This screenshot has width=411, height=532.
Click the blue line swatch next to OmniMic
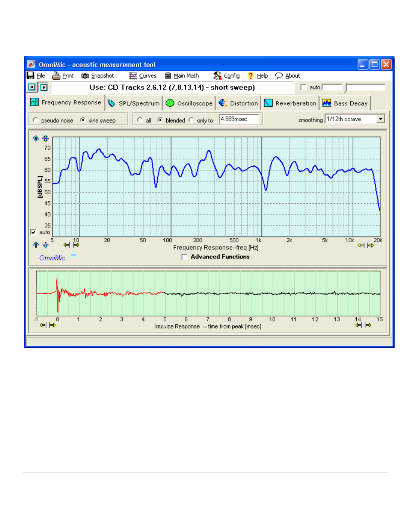(73, 255)
